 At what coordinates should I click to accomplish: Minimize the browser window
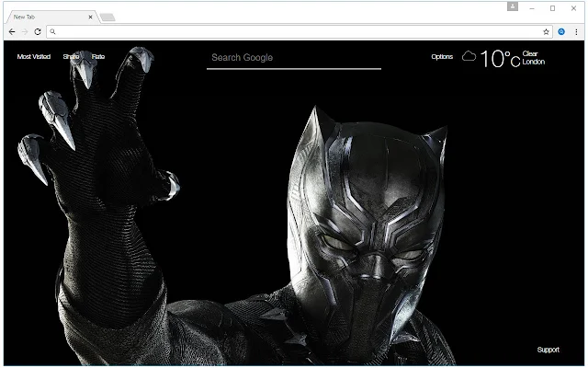(532, 8)
